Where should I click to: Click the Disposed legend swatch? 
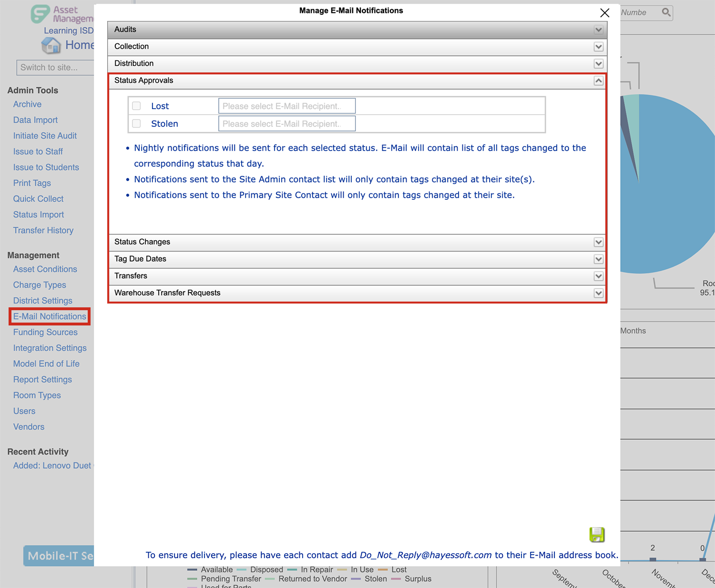pos(242,569)
